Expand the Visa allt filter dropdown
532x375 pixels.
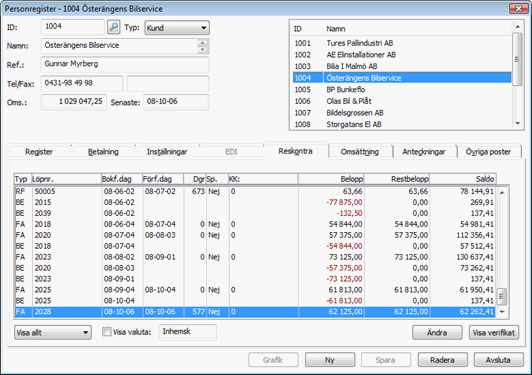tap(53, 333)
